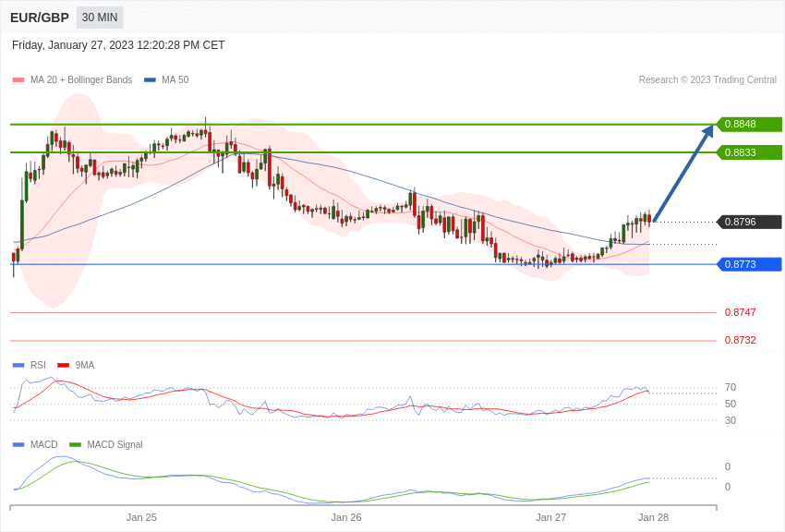The image size is (785, 532).
Task: Click the MACD legend label
Action: (x=44, y=445)
